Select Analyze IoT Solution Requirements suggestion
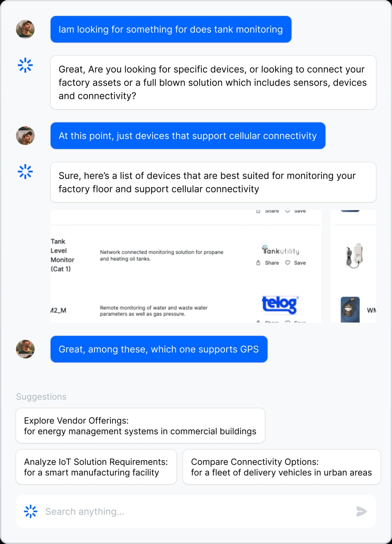The image size is (392, 544). [96, 467]
